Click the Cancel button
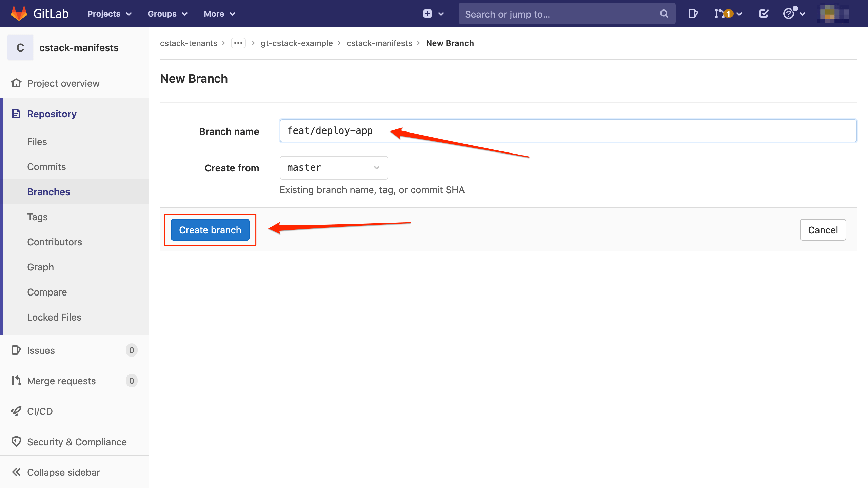 click(822, 230)
